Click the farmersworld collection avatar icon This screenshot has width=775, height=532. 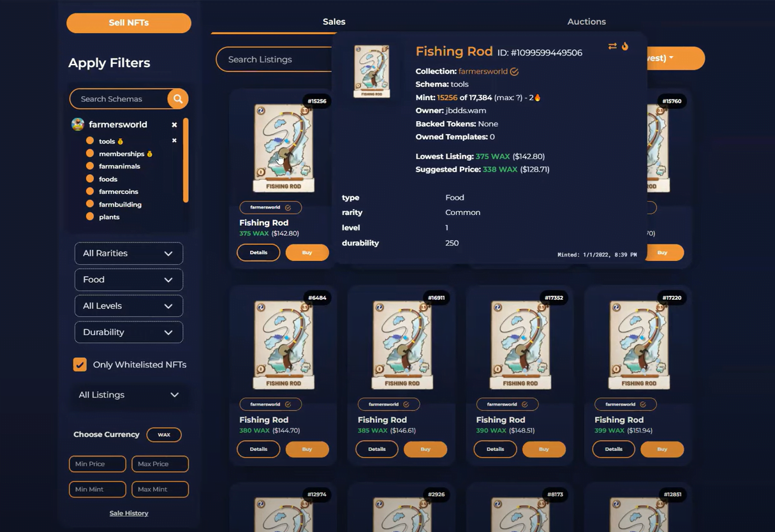[x=78, y=124]
